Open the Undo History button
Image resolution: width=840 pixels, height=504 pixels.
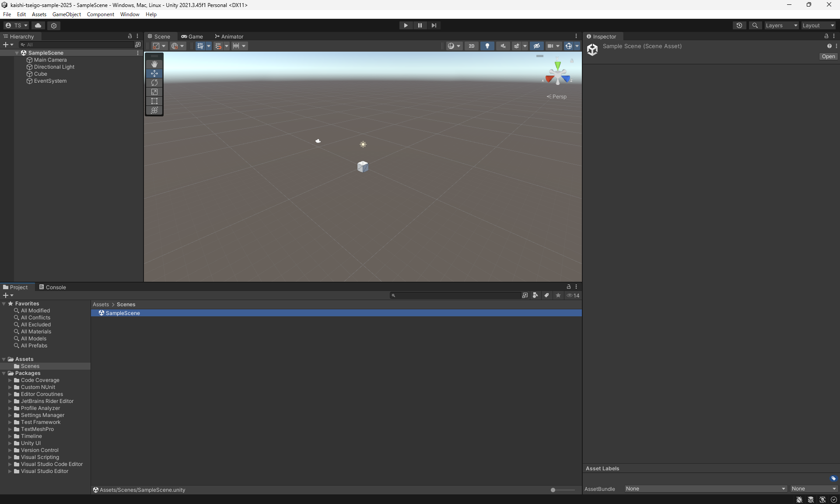tap(739, 25)
